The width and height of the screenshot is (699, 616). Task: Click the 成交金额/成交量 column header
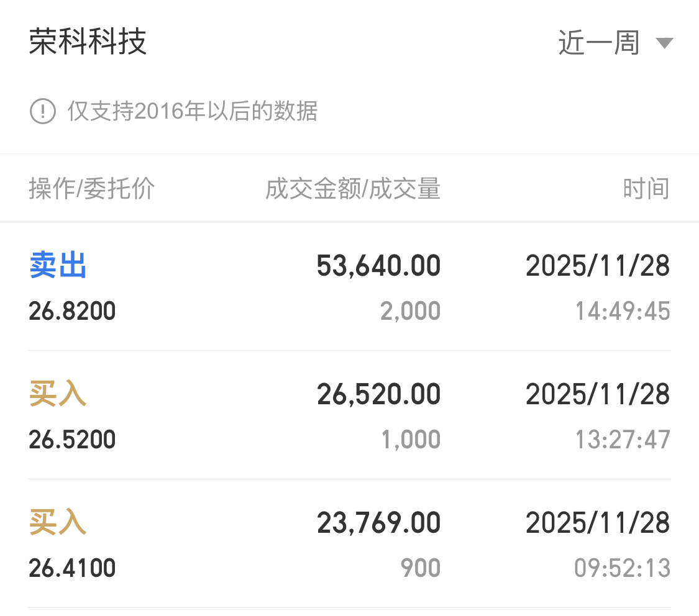353,189
